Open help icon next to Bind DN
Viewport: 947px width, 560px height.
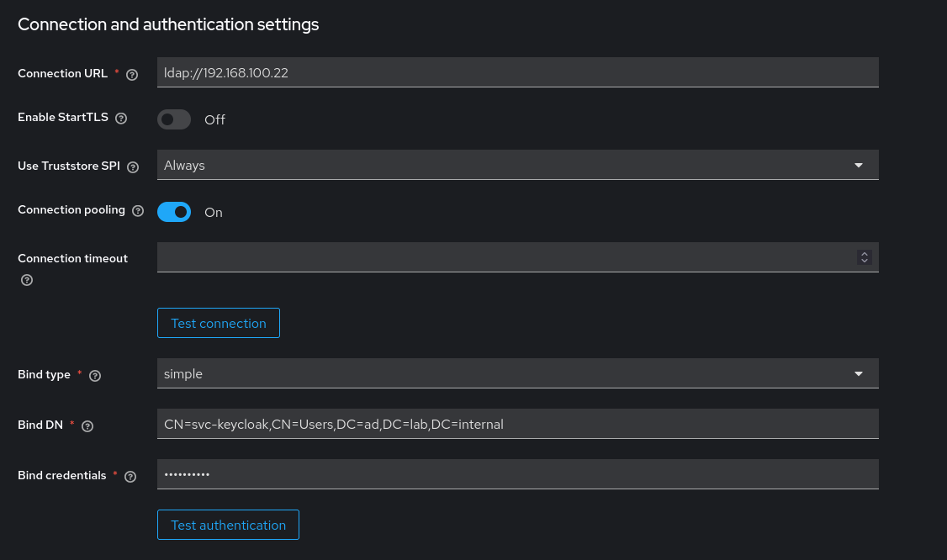[x=87, y=426]
